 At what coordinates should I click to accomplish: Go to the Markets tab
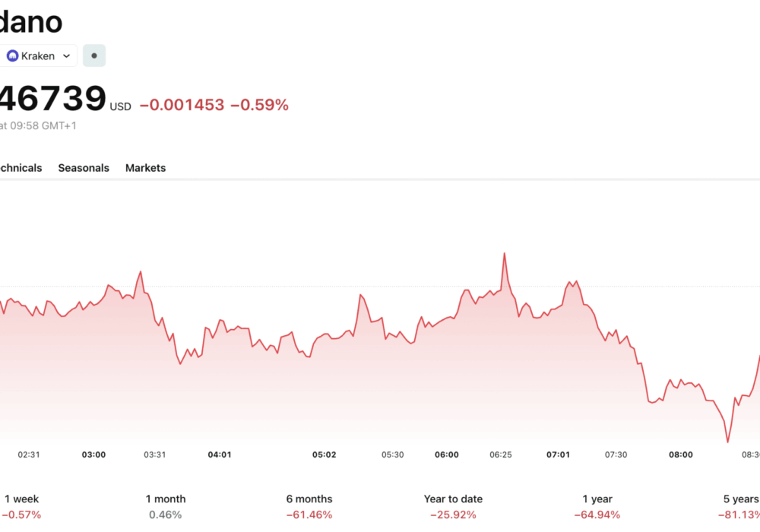[x=145, y=168]
